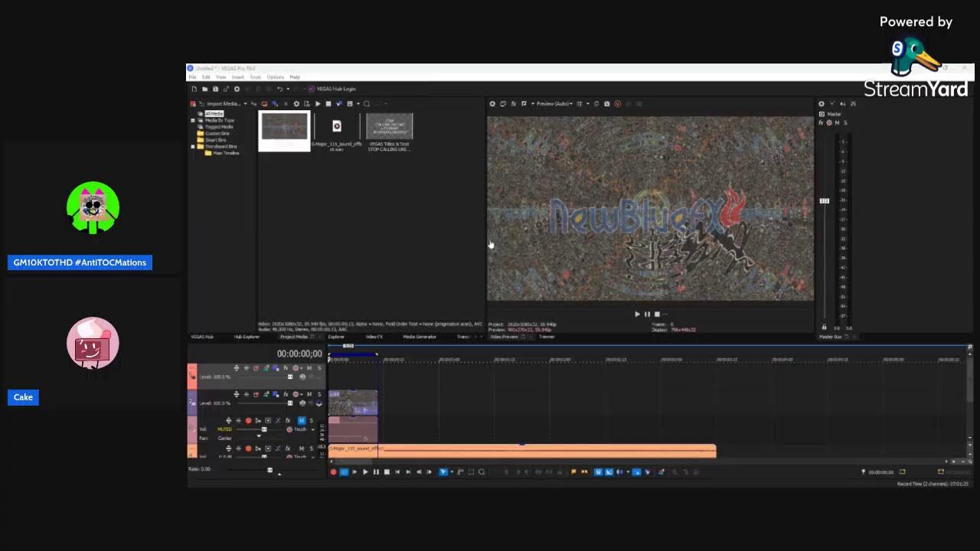The width and height of the screenshot is (980, 551).
Task: Click the transport Record button
Action: [x=333, y=472]
